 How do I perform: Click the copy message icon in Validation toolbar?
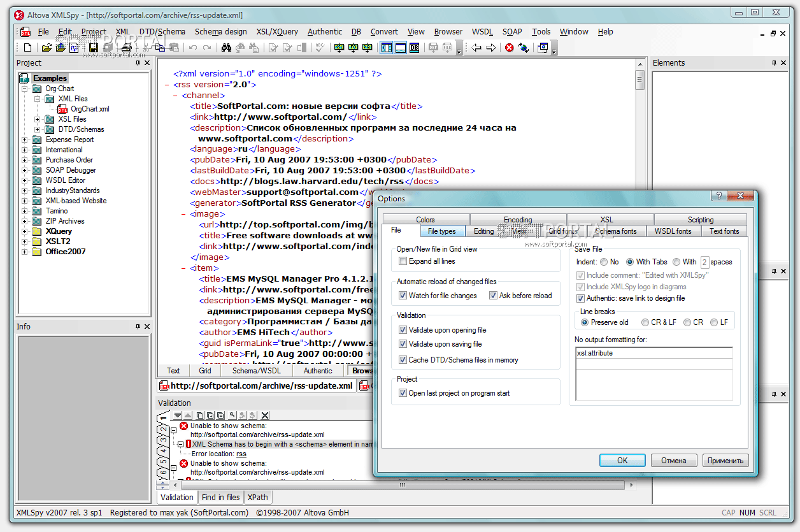[200, 415]
